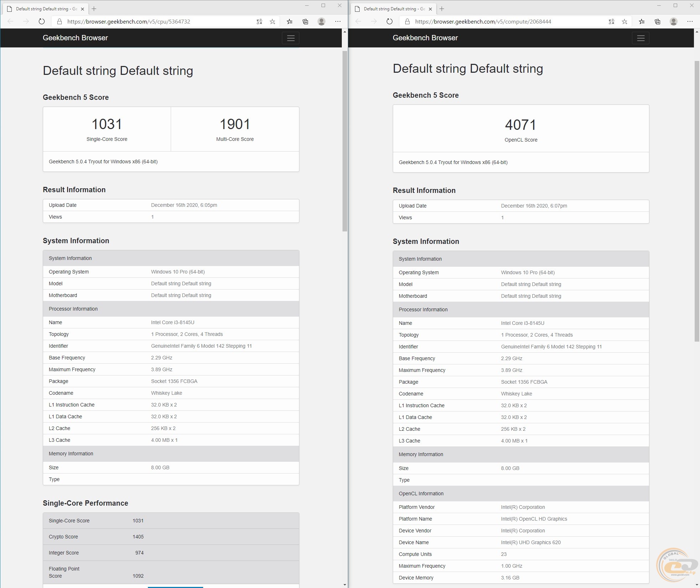The height and width of the screenshot is (588, 700).
Task: View site lock info in right address bar
Action: point(407,21)
